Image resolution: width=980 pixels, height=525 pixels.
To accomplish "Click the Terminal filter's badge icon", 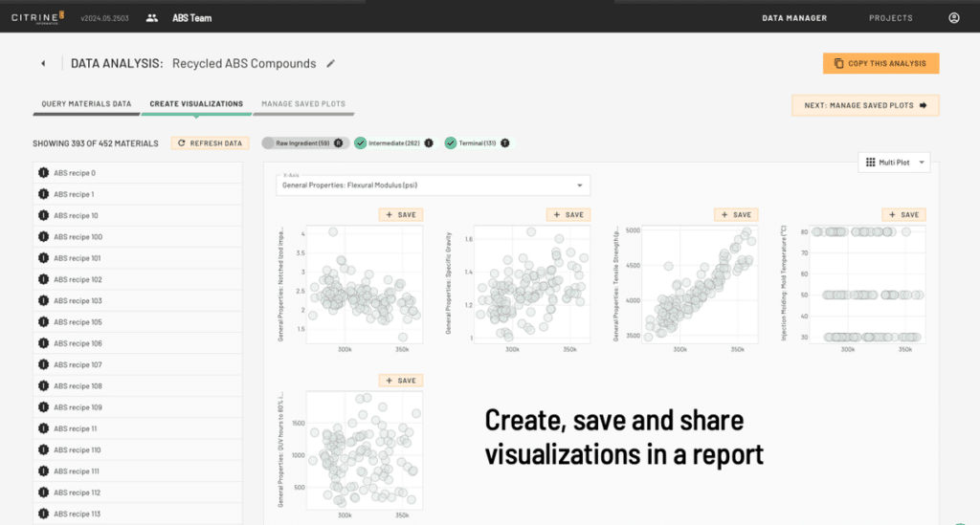I will point(504,143).
